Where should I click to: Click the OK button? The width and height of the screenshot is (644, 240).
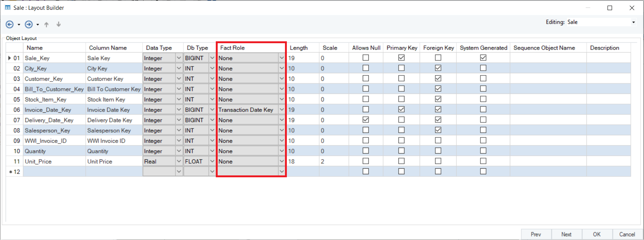597,234
